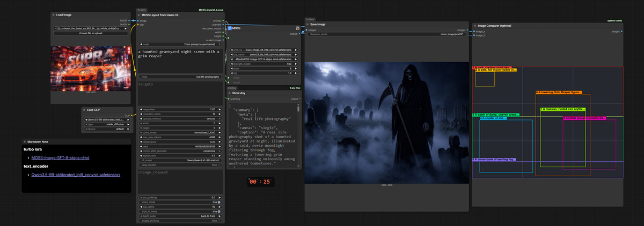Viewport: 644px width, 226px height.
Task: Click the meta field showing real life photography
Action: click(180, 77)
